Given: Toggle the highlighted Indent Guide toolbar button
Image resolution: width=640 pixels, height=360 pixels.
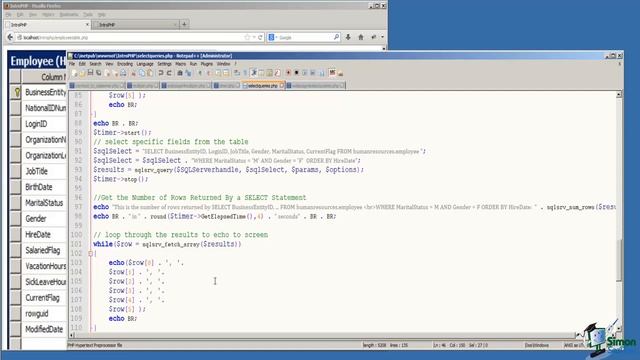Looking at the screenshot, I should pyautogui.click(x=253, y=73).
